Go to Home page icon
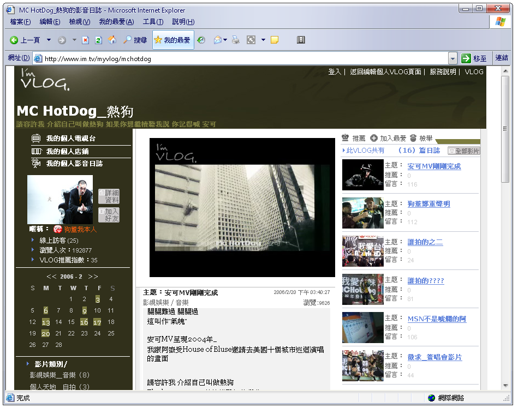 point(112,40)
